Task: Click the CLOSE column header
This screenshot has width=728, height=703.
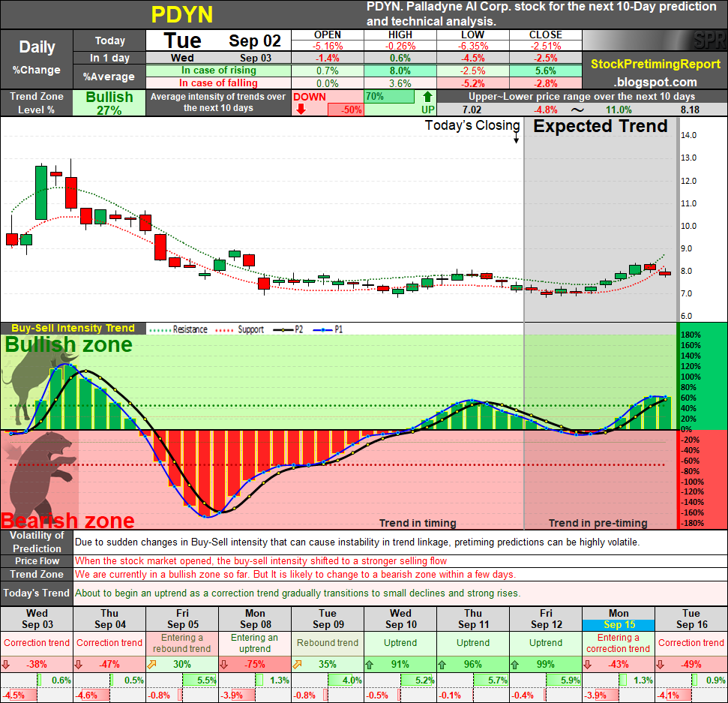Action: pyautogui.click(x=546, y=35)
